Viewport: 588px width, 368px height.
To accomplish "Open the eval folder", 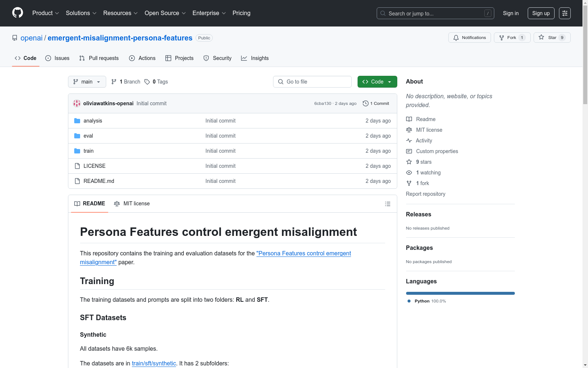I will pos(88,136).
